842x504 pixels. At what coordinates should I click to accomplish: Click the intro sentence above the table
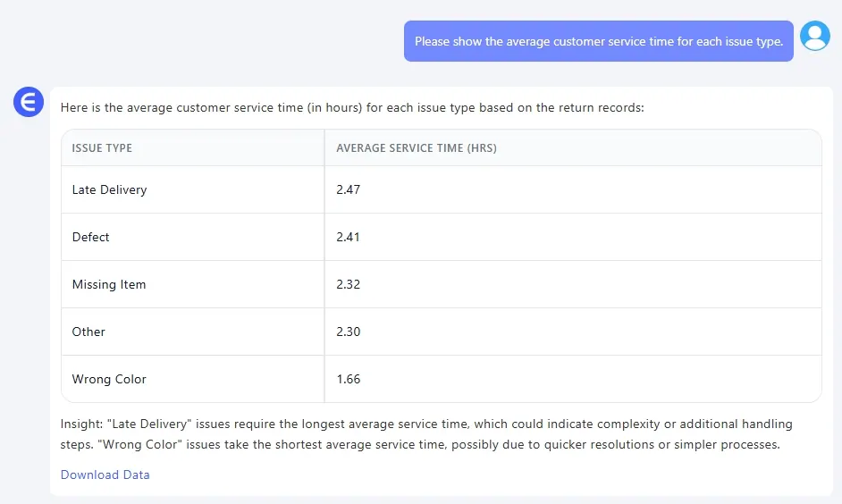pyautogui.click(x=352, y=108)
